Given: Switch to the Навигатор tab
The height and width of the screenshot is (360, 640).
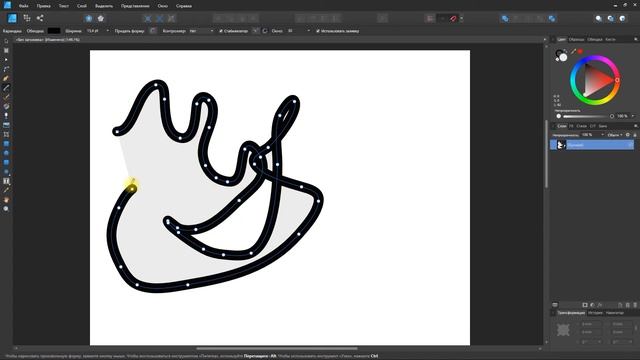Looking at the screenshot, I should (x=614, y=313).
